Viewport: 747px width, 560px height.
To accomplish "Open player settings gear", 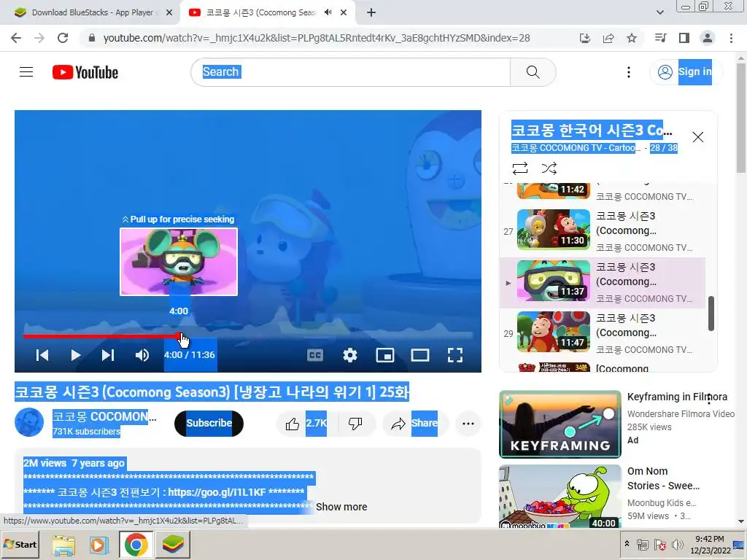I will [350, 355].
